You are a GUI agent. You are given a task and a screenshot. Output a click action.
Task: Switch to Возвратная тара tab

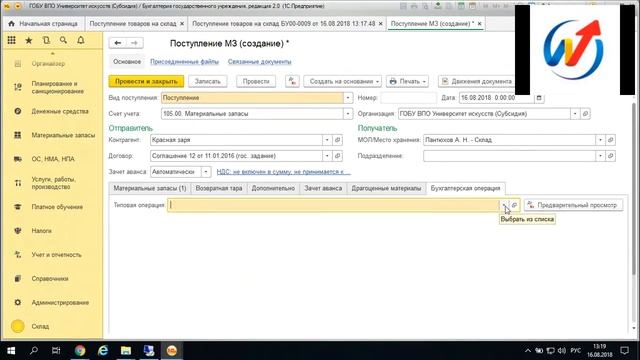click(x=219, y=188)
